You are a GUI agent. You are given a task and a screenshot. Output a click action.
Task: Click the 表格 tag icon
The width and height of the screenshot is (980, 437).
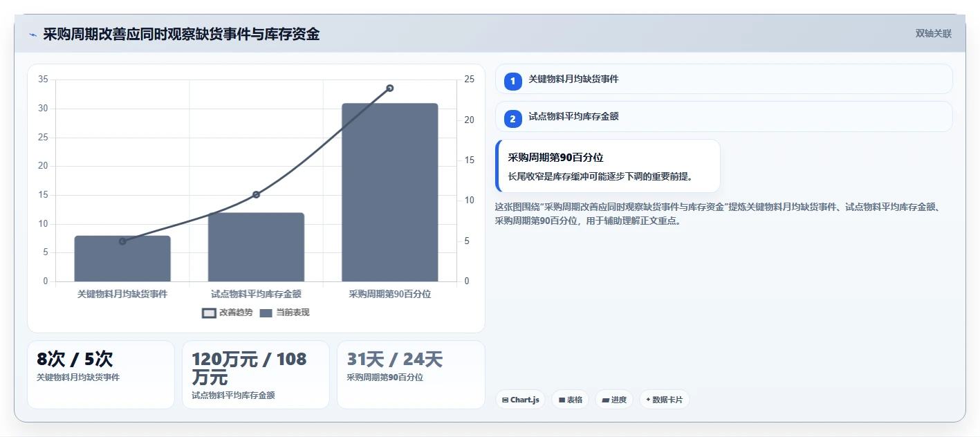coord(562,400)
